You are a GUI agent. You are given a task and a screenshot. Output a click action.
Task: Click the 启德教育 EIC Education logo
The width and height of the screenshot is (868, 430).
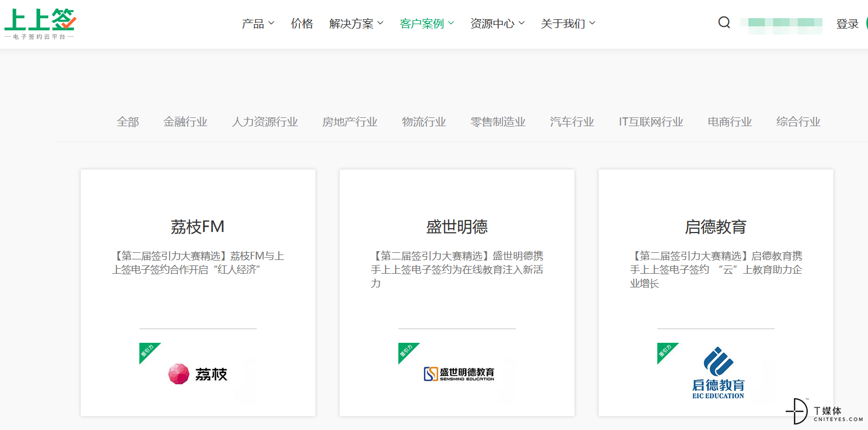[718, 372]
